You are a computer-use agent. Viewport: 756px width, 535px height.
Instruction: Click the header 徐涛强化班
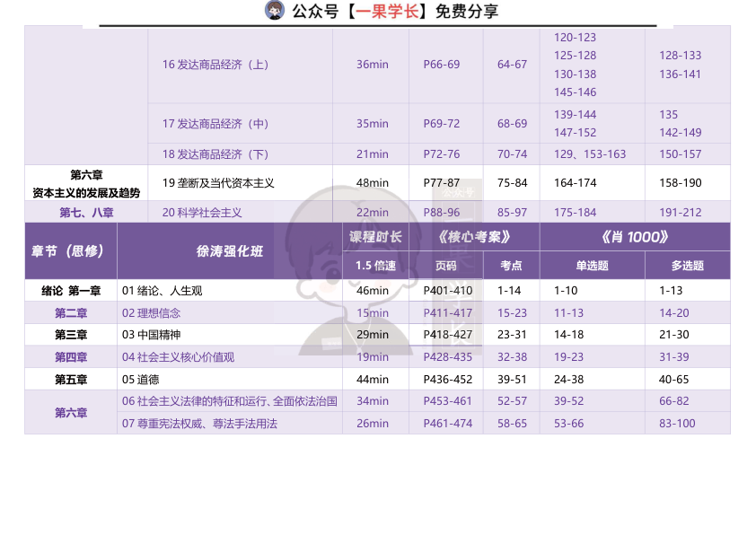(x=230, y=251)
